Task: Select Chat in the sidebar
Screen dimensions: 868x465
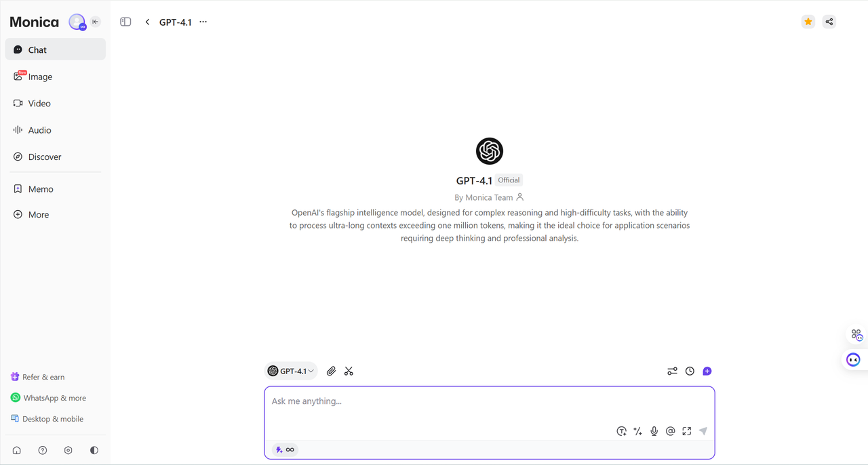Action: [x=56, y=49]
